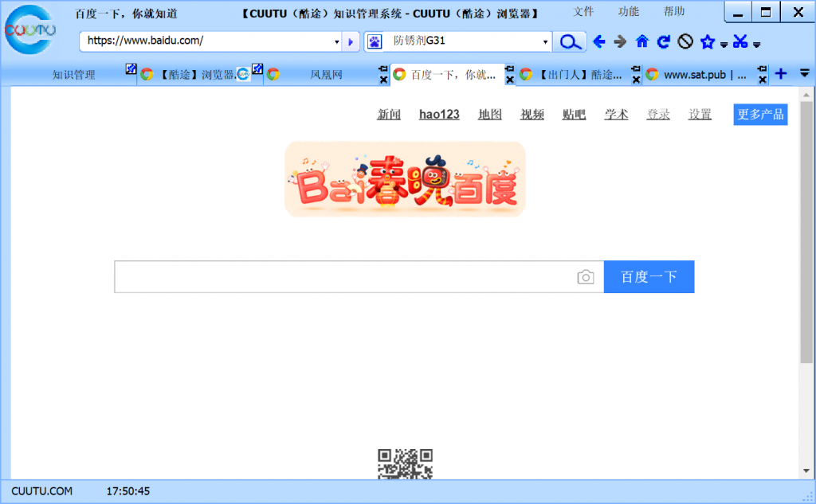
Task: Click the small CUUTU icon on 【酷途】浏览器 tab
Action: click(x=243, y=74)
